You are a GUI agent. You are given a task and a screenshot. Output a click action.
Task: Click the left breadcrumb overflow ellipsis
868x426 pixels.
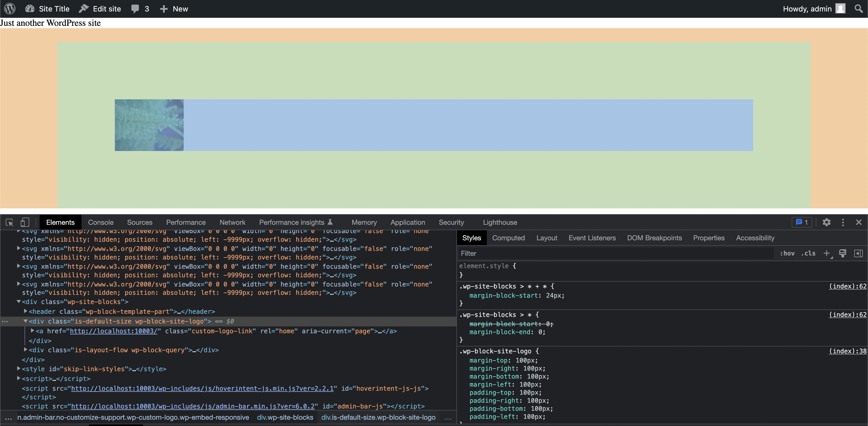coord(8,418)
